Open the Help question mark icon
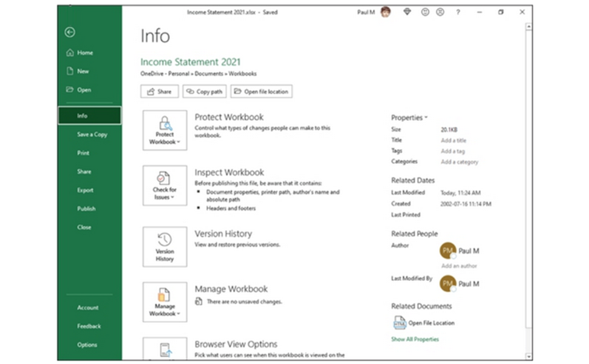The height and width of the screenshot is (364, 589). (x=458, y=12)
